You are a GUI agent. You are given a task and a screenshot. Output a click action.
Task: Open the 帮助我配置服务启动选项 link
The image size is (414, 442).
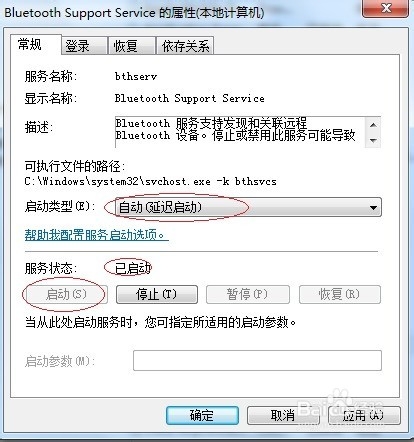(x=97, y=235)
